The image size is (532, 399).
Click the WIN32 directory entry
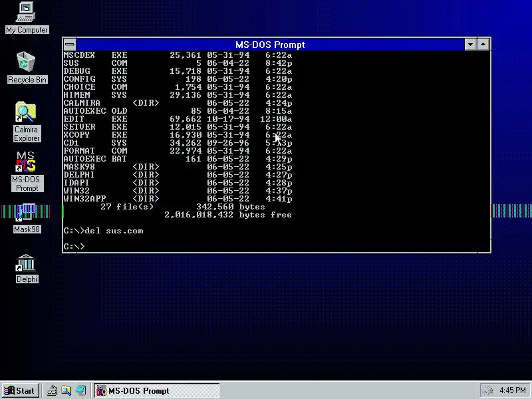point(178,191)
